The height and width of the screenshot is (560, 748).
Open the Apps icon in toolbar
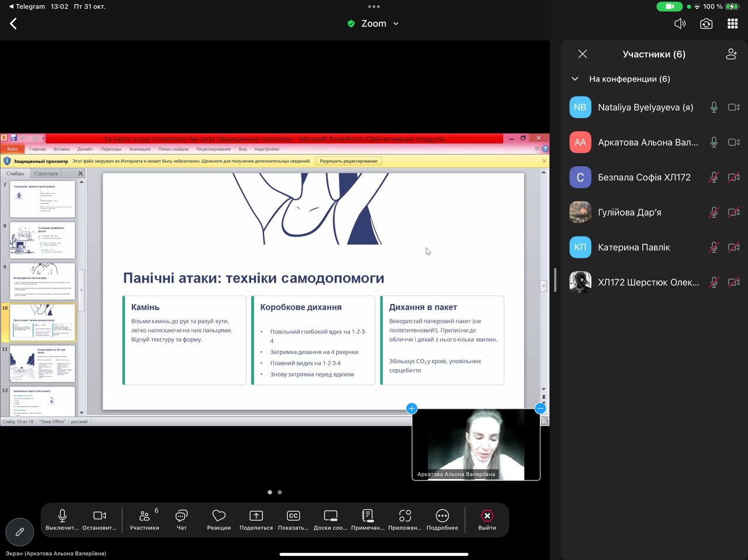[x=405, y=516]
